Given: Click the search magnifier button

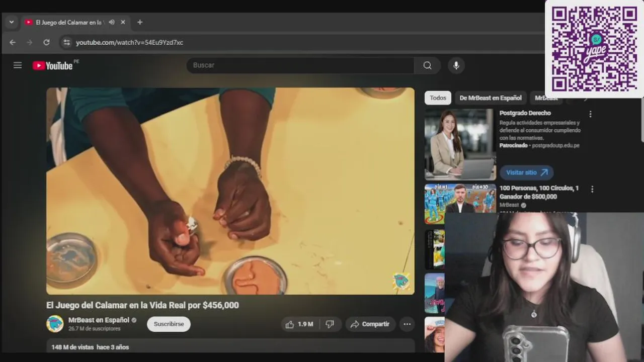Looking at the screenshot, I should tap(427, 65).
